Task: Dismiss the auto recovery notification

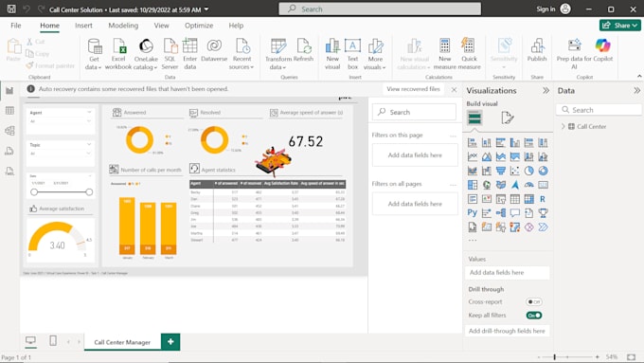Action: 454,89
